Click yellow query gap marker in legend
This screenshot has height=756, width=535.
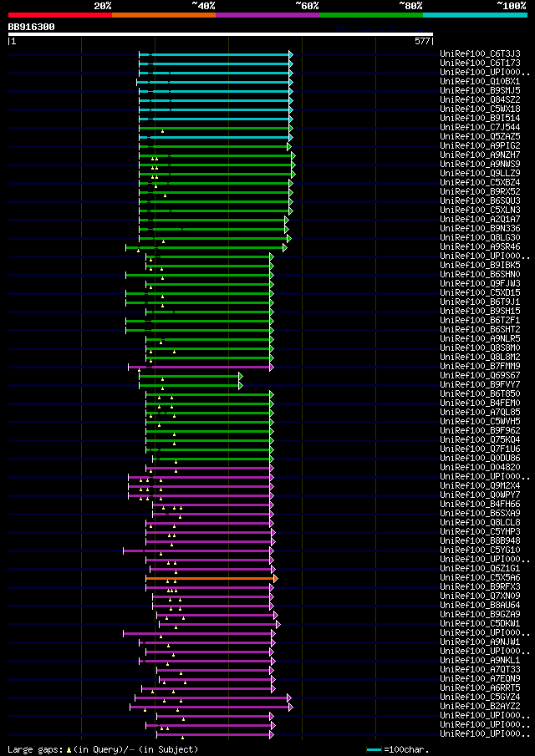69,749
